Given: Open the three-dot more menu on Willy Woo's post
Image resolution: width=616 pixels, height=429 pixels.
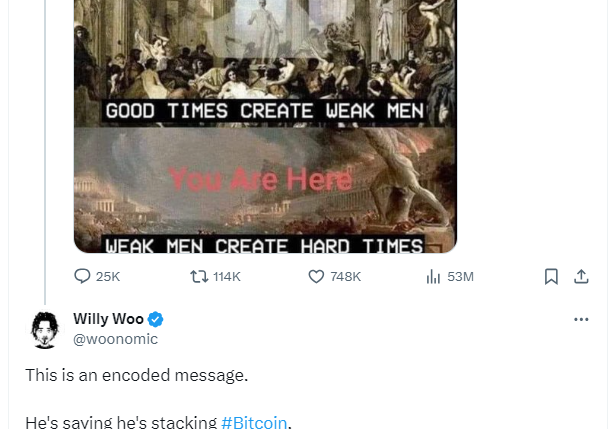Looking at the screenshot, I should [x=581, y=319].
